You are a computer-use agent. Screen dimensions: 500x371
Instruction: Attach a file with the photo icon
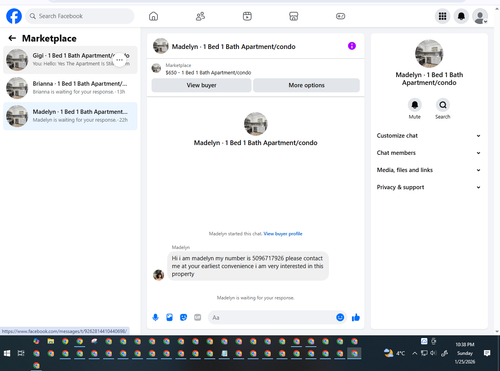click(169, 317)
